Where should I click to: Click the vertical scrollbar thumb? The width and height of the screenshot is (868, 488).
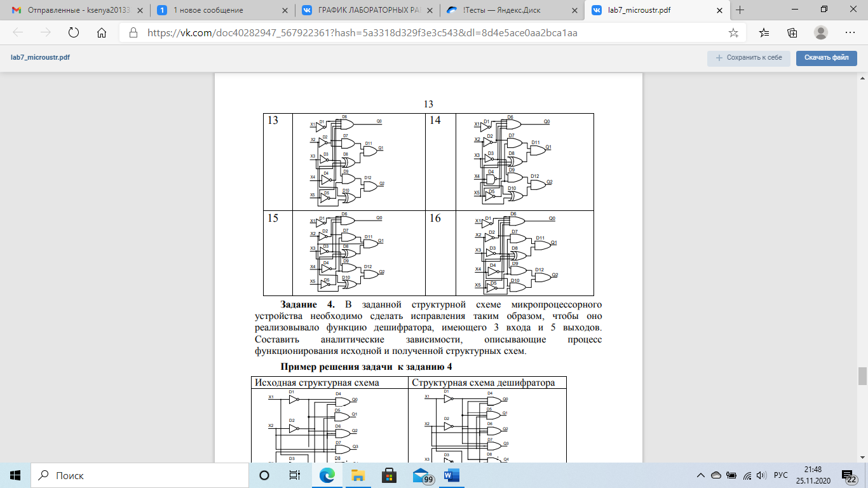[862, 376]
